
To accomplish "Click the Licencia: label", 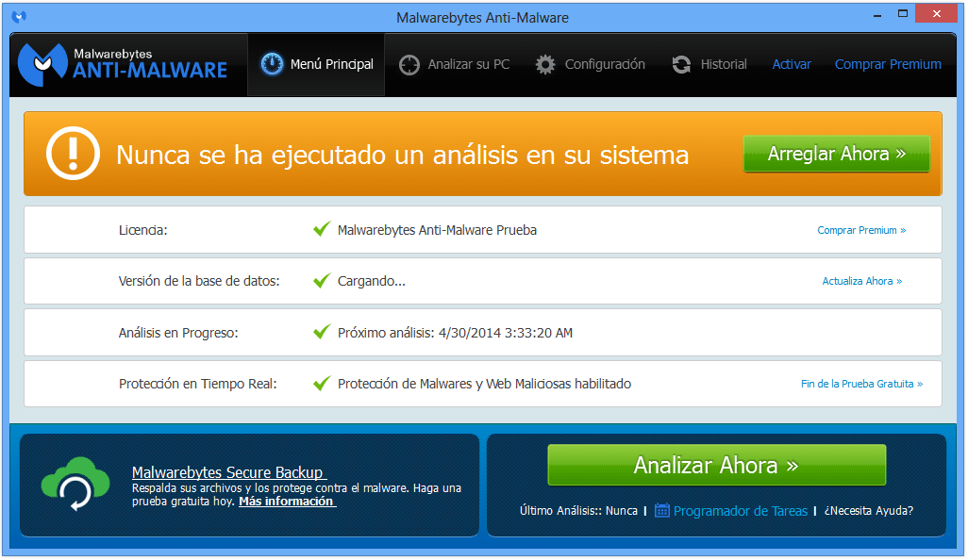I will (x=143, y=230).
